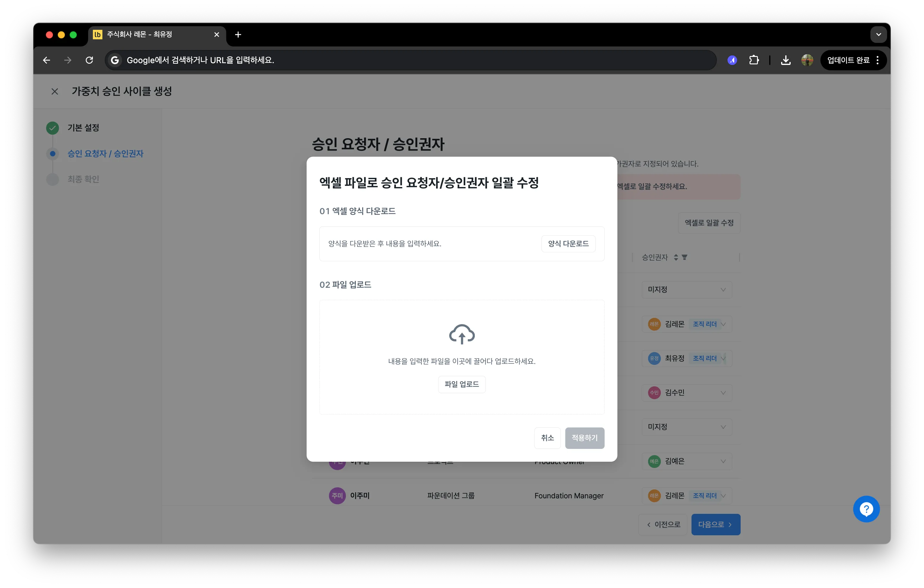The width and height of the screenshot is (924, 588).
Task: Click the 파운데이션 그룹 cell
Action: click(451, 495)
